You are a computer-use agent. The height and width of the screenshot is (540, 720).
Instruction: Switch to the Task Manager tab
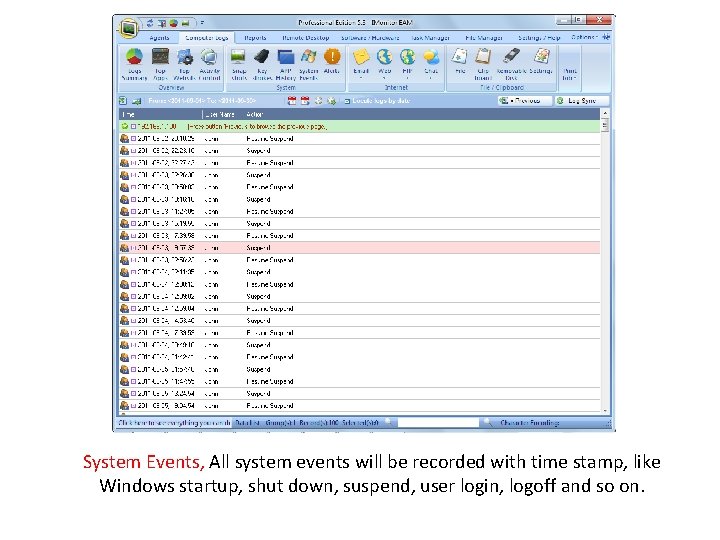(430, 38)
